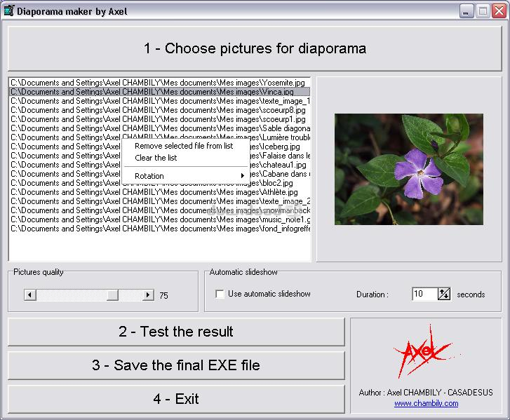Expand the Rotation submenu arrow
The height and width of the screenshot is (420, 510).
click(x=242, y=176)
